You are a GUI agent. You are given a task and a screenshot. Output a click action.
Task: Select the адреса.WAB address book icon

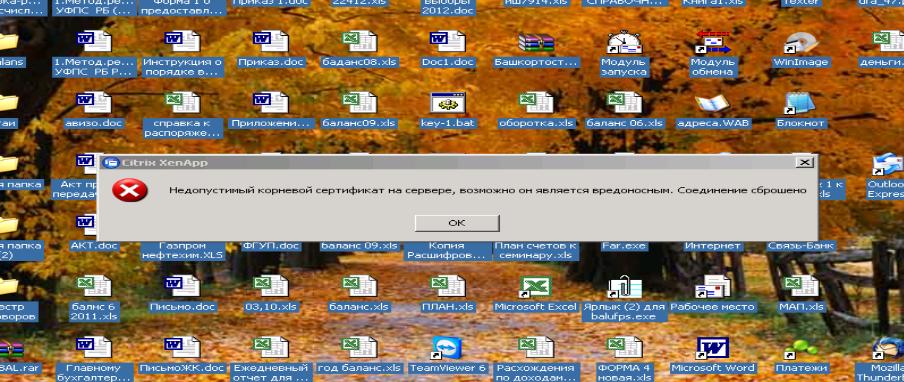713,103
